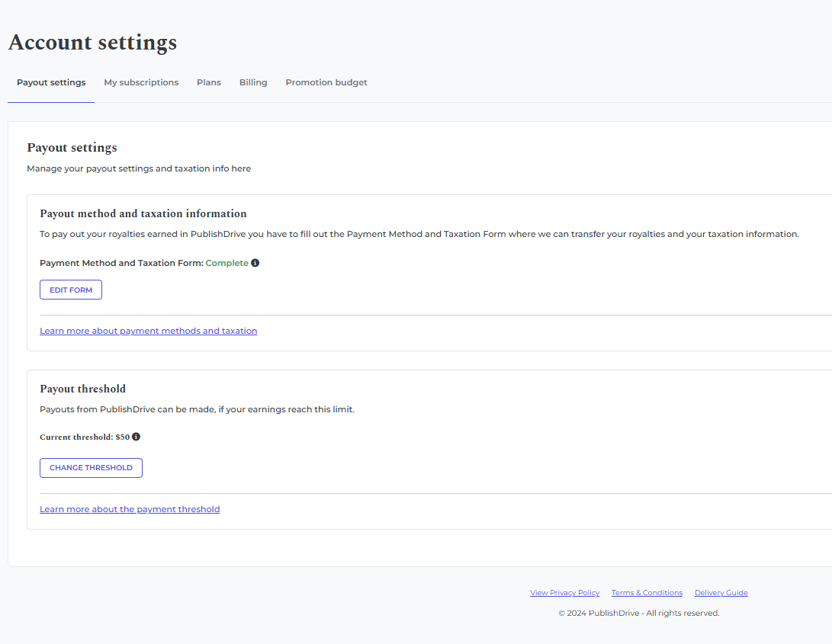This screenshot has height=644, width=832.
Task: Open the Delivery Guide footer link
Action: 721,593
